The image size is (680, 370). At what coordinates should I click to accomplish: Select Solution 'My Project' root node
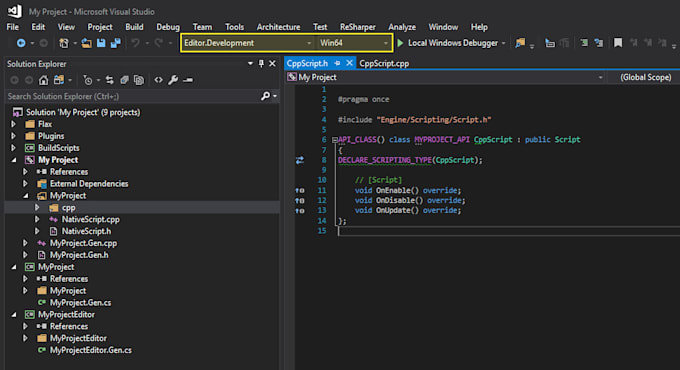(x=83, y=112)
